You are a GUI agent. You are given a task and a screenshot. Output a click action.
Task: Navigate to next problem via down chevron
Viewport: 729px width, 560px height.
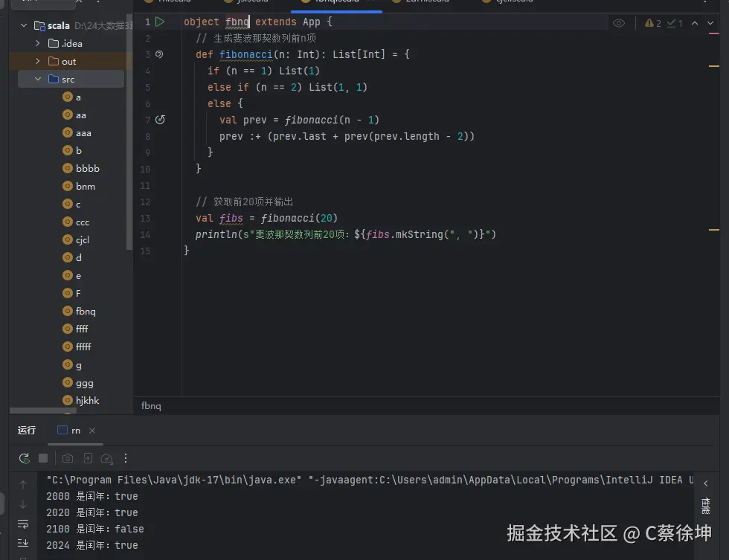point(711,23)
